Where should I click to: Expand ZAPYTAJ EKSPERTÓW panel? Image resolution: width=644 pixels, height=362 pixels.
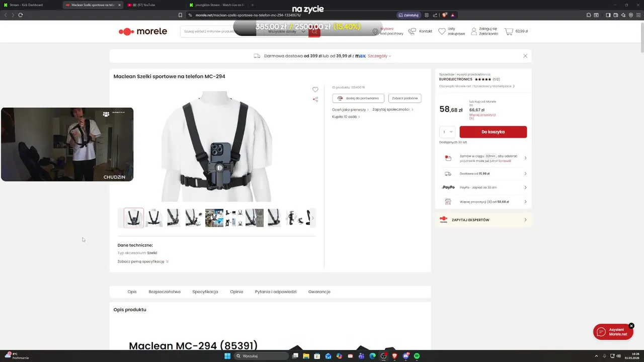[484, 220]
